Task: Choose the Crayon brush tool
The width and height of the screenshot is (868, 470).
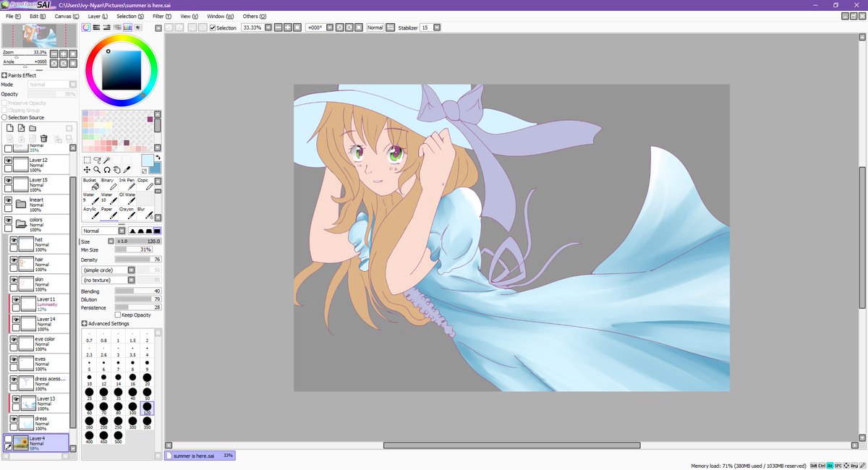Action: point(126,213)
